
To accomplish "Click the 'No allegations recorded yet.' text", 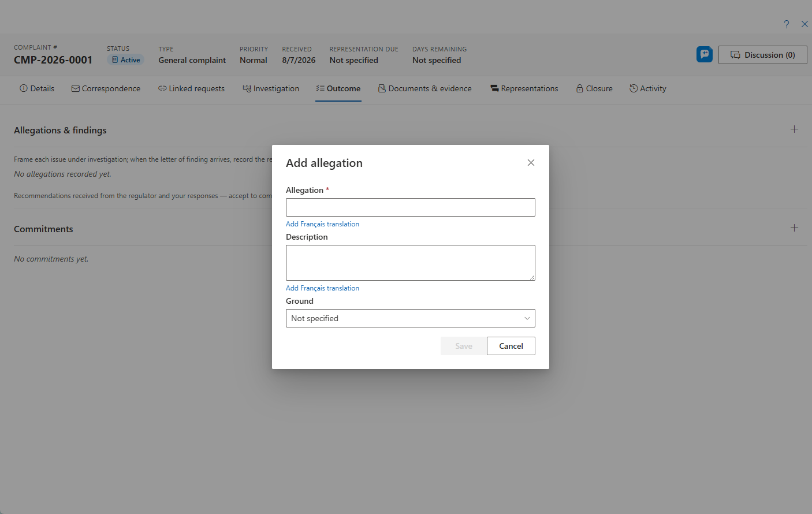I will [x=62, y=174].
